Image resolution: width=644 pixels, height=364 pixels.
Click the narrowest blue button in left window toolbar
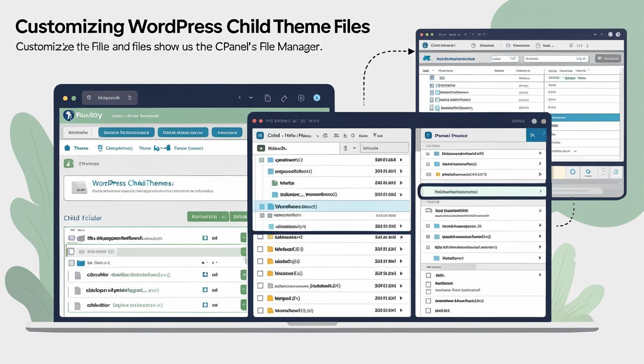coord(227,133)
